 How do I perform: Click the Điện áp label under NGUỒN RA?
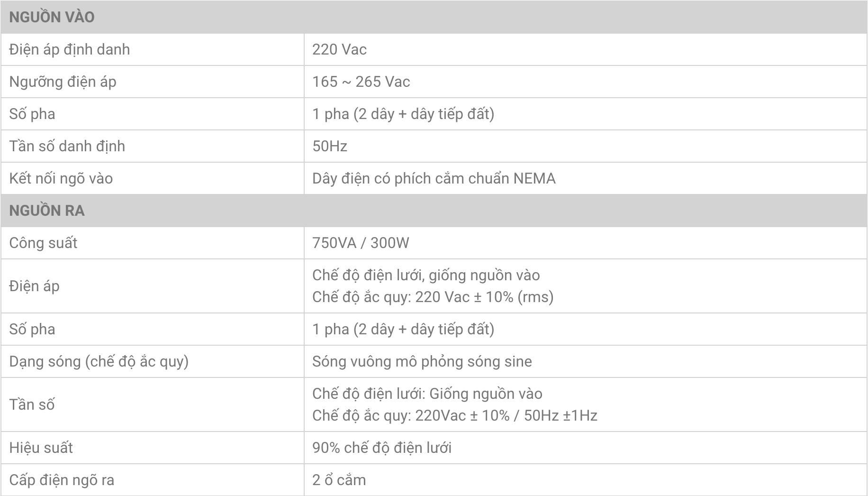tap(34, 286)
